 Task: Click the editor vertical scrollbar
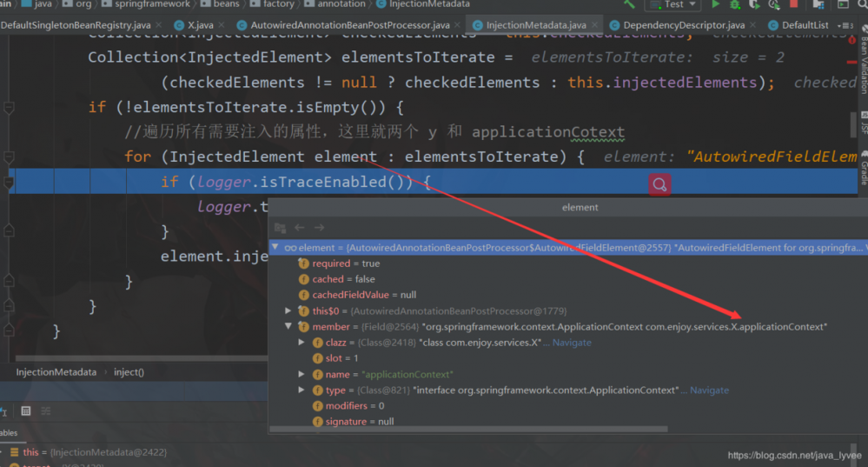853,124
